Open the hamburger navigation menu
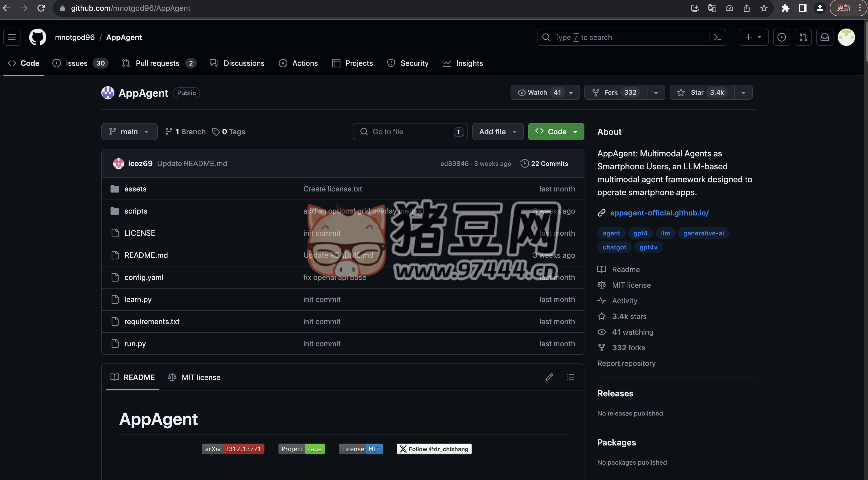This screenshot has width=868, height=480. [12, 37]
